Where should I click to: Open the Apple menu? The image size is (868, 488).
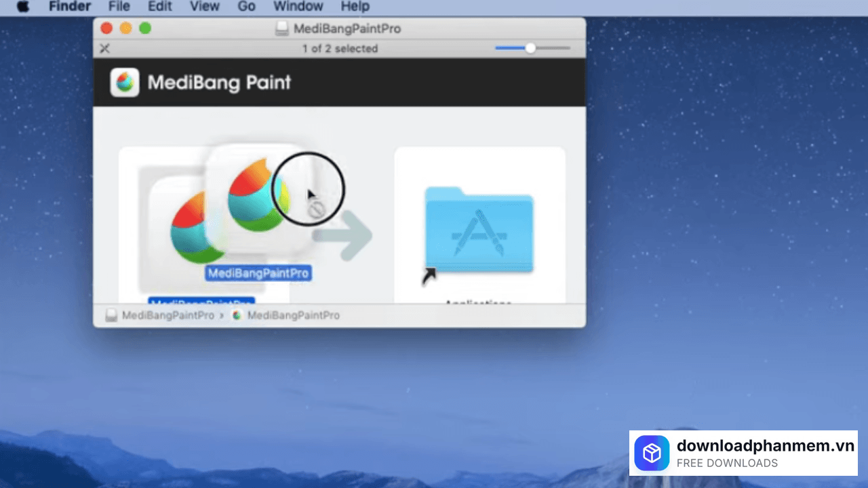coord(23,7)
